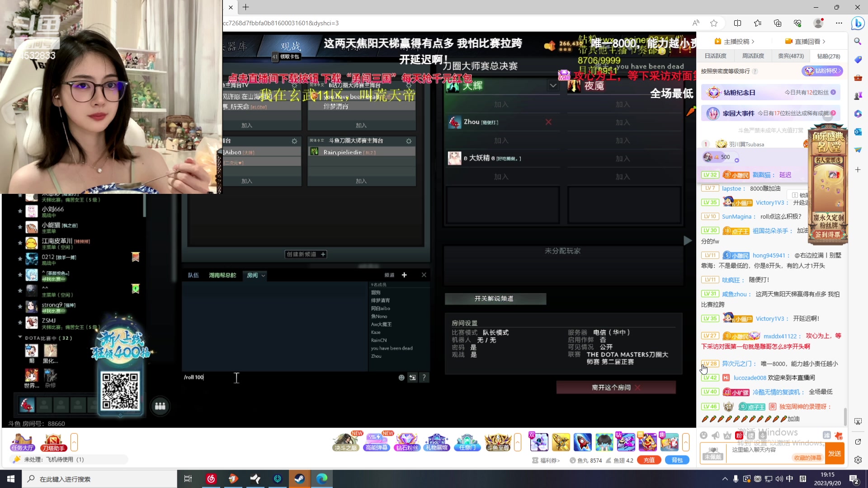Select the purple plane gift
The width and height of the screenshot is (868, 488).
click(x=626, y=442)
